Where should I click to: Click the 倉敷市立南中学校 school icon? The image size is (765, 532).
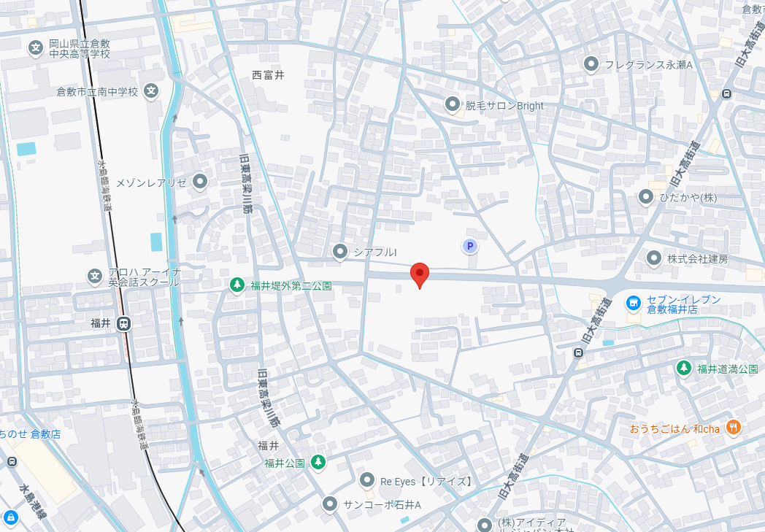tap(151, 91)
